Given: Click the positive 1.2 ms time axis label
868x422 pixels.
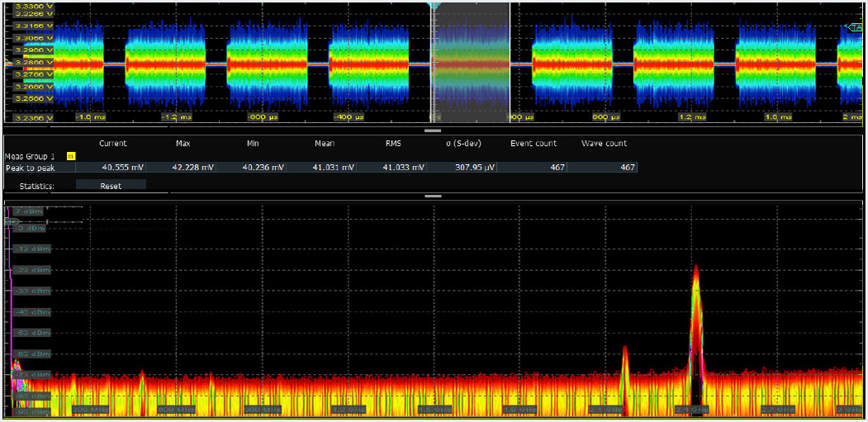Looking at the screenshot, I should [692, 117].
